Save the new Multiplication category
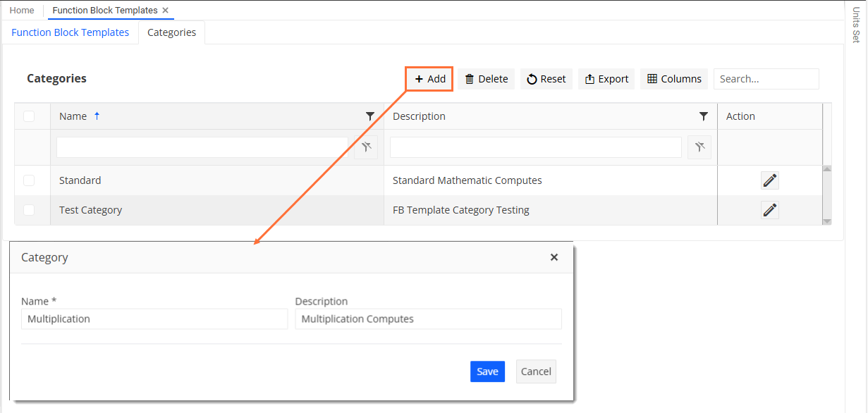Image resolution: width=868 pixels, height=413 pixels. [x=487, y=371]
